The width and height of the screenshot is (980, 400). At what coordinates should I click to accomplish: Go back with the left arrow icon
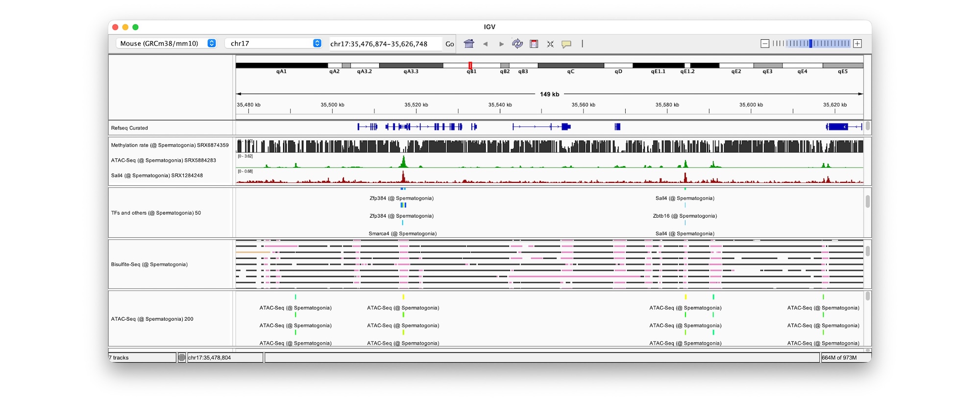click(x=485, y=44)
